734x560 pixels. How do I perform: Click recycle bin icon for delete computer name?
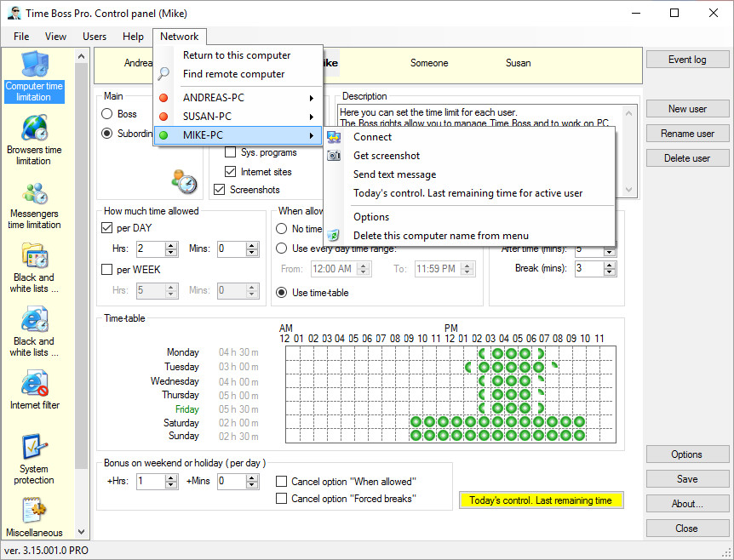coord(333,235)
